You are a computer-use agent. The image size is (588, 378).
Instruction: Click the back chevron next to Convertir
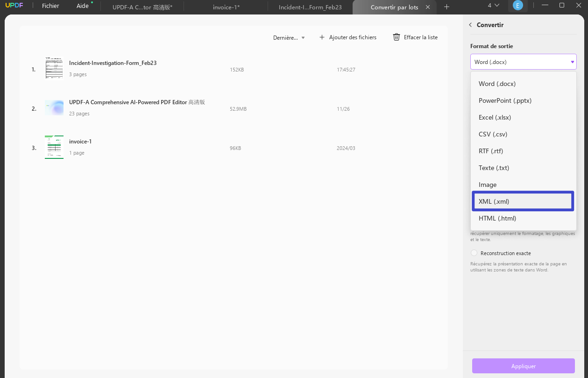pyautogui.click(x=470, y=25)
